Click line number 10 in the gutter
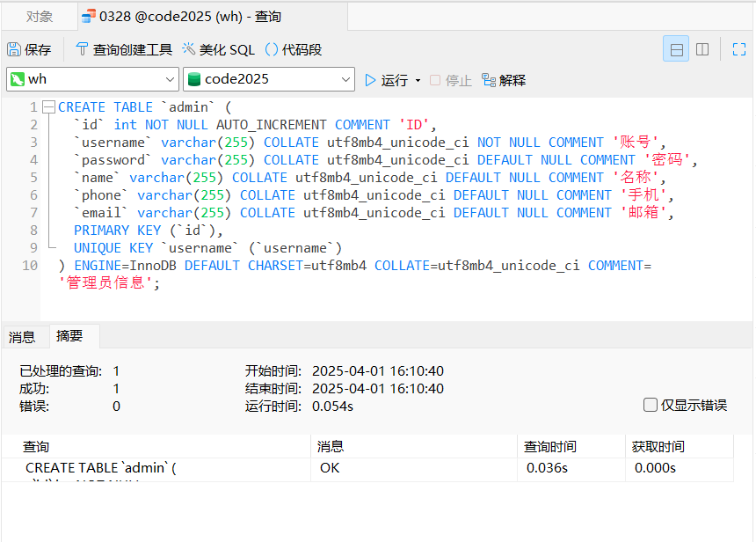756x542 pixels. tap(30, 266)
